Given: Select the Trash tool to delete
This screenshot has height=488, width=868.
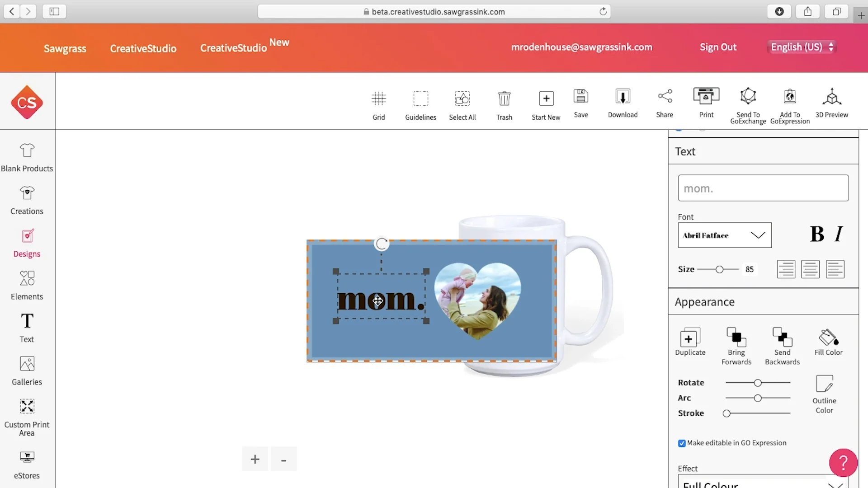Looking at the screenshot, I should [x=504, y=104].
